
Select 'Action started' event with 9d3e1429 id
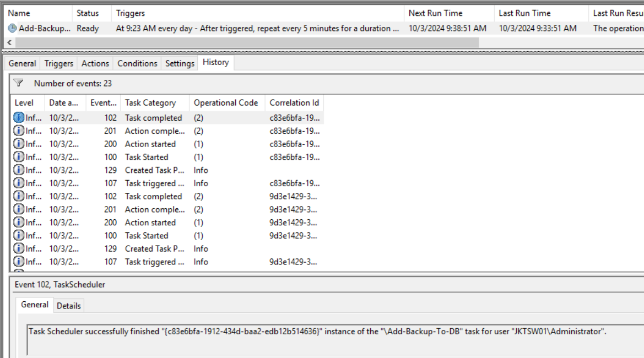167,223
